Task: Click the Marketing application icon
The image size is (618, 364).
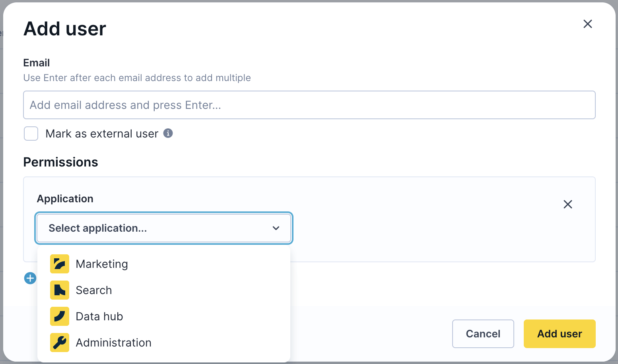Action: [60, 264]
